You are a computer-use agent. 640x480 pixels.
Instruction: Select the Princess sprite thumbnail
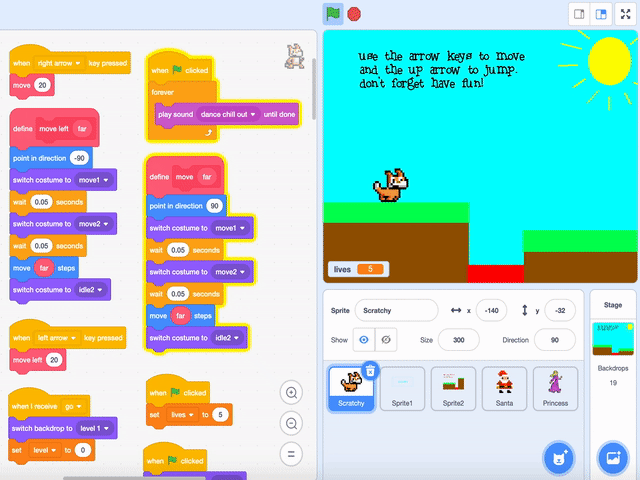click(555, 387)
